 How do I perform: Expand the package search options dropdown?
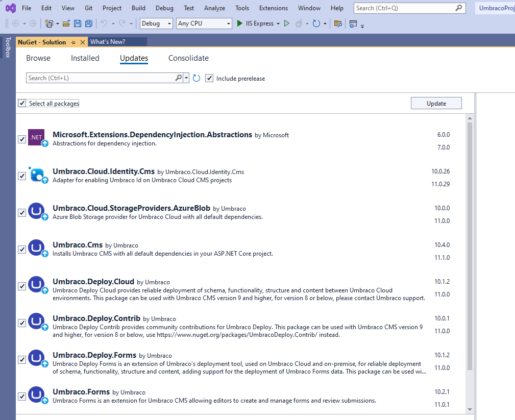pyautogui.click(x=186, y=78)
